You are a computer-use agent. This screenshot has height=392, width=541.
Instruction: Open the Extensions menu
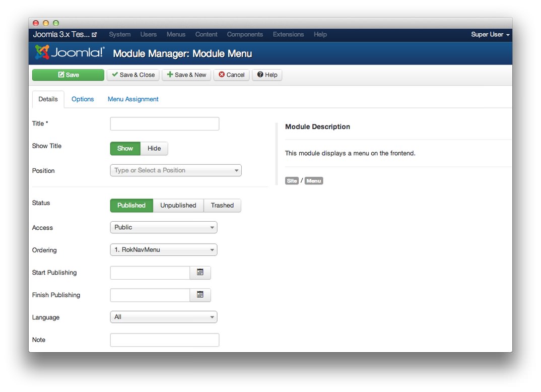click(x=288, y=34)
